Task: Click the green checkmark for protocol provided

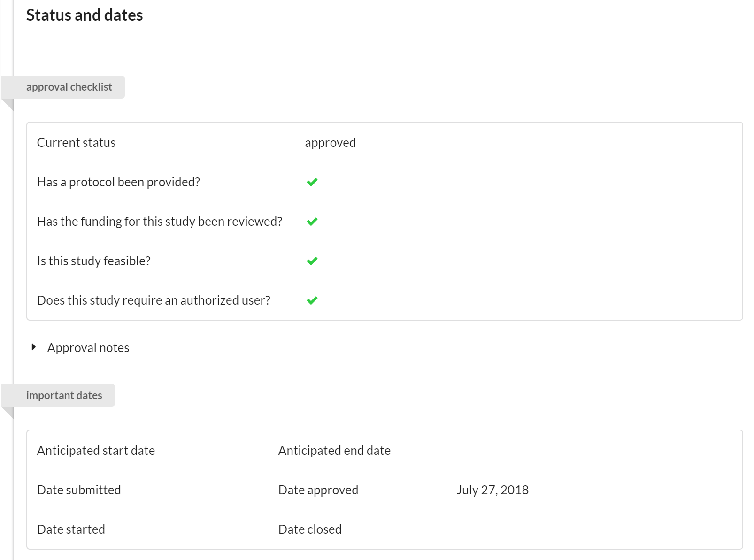Action: pyautogui.click(x=312, y=182)
